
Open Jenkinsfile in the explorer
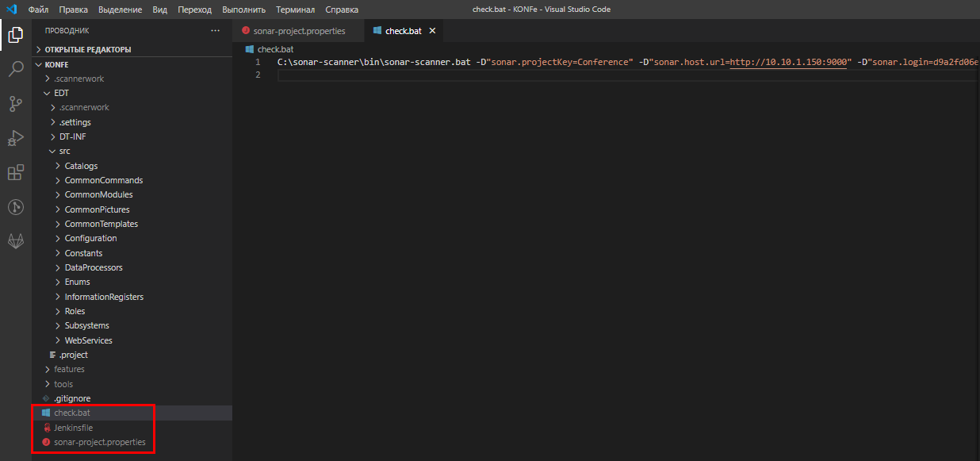click(73, 428)
